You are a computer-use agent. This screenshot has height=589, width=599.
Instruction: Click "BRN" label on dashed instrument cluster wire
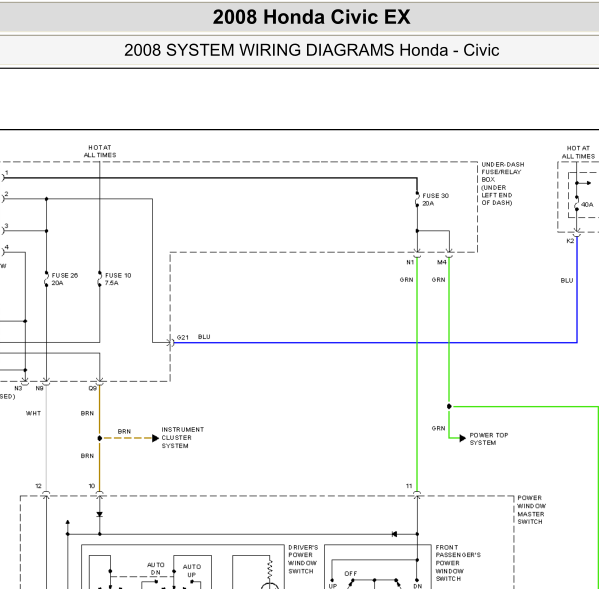coord(124,431)
